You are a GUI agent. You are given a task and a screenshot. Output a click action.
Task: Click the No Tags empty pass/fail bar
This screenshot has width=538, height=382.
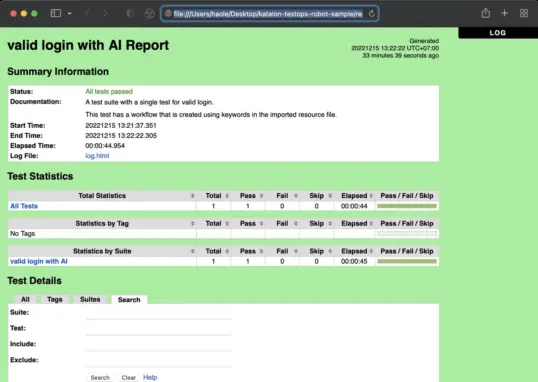[x=407, y=234]
